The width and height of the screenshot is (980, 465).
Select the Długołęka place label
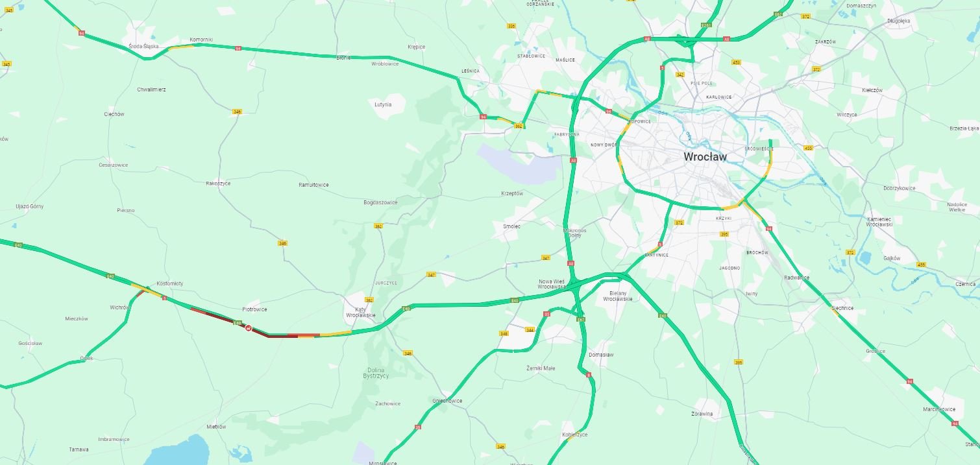899,21
